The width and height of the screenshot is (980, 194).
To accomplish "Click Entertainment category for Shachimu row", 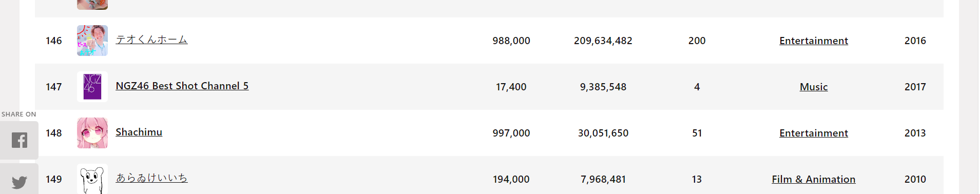I will (814, 133).
